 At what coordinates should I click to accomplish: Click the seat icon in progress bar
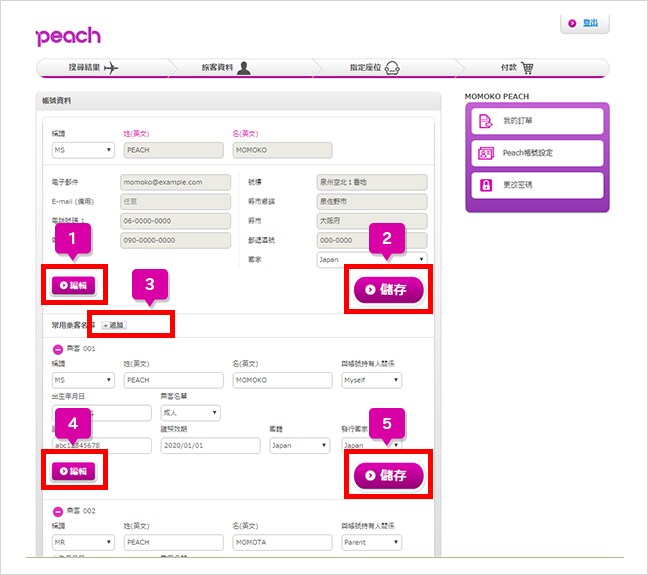point(392,68)
